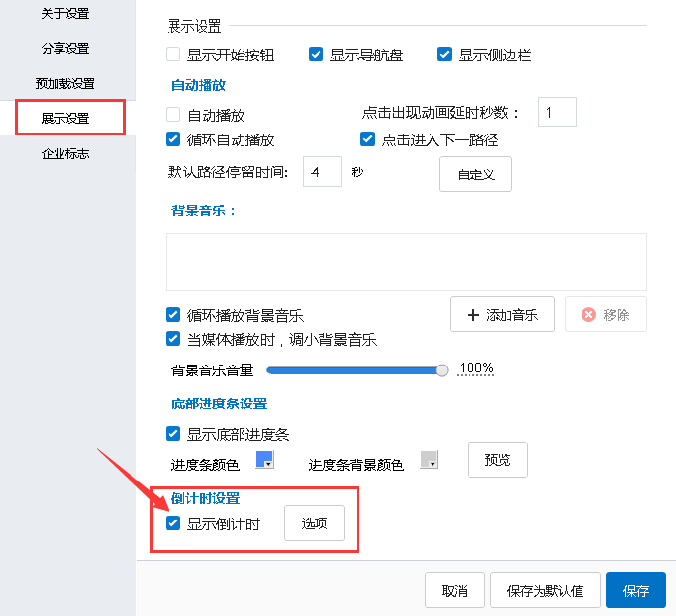This screenshot has height=616, width=676.
Task: Uncheck 显示导航盘 checkbox
Action: 317,55
